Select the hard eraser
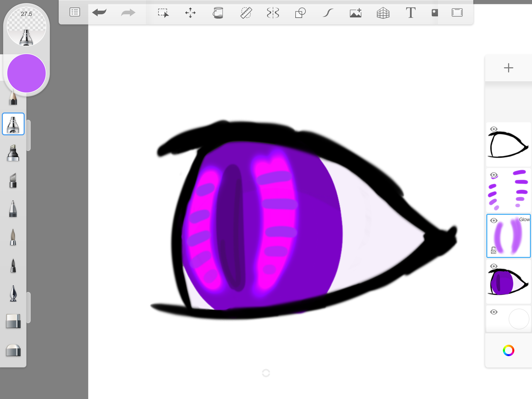 pyautogui.click(x=13, y=321)
